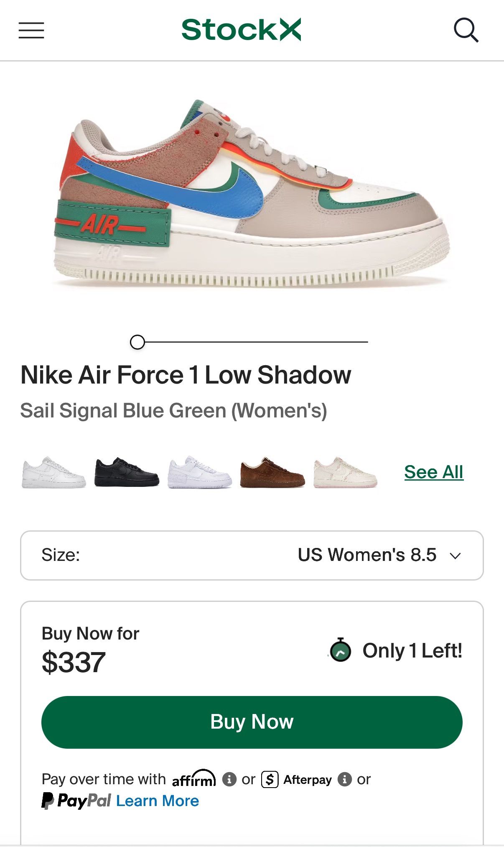Select the black Air Force 1 thumbnail
This screenshot has height=847, width=504.
click(127, 473)
